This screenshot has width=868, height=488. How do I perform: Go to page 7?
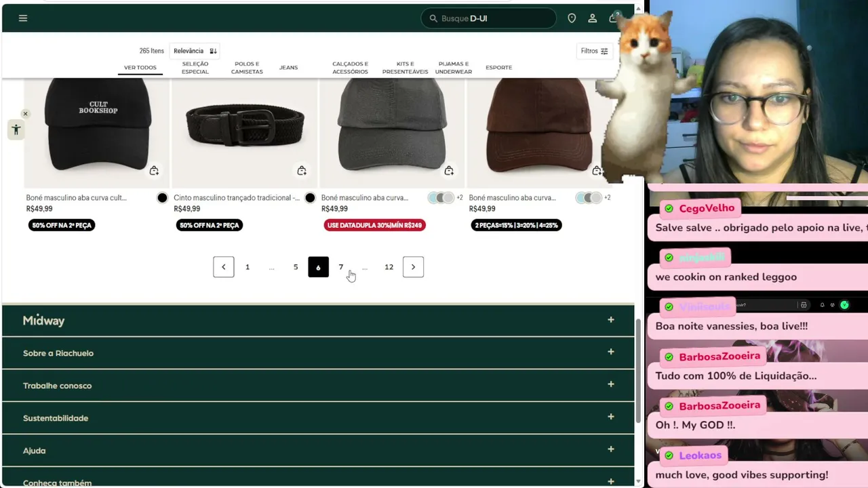(x=341, y=267)
